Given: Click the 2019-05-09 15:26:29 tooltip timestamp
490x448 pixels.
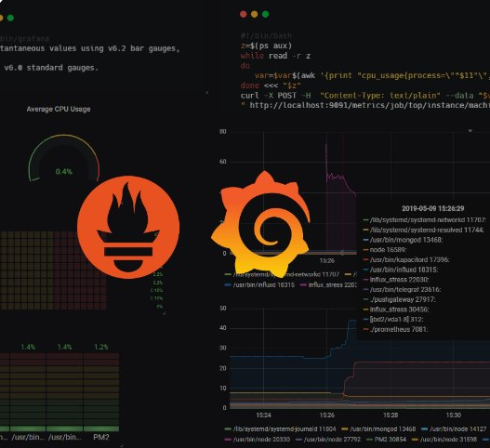Looking at the screenshot, I should [x=432, y=208].
